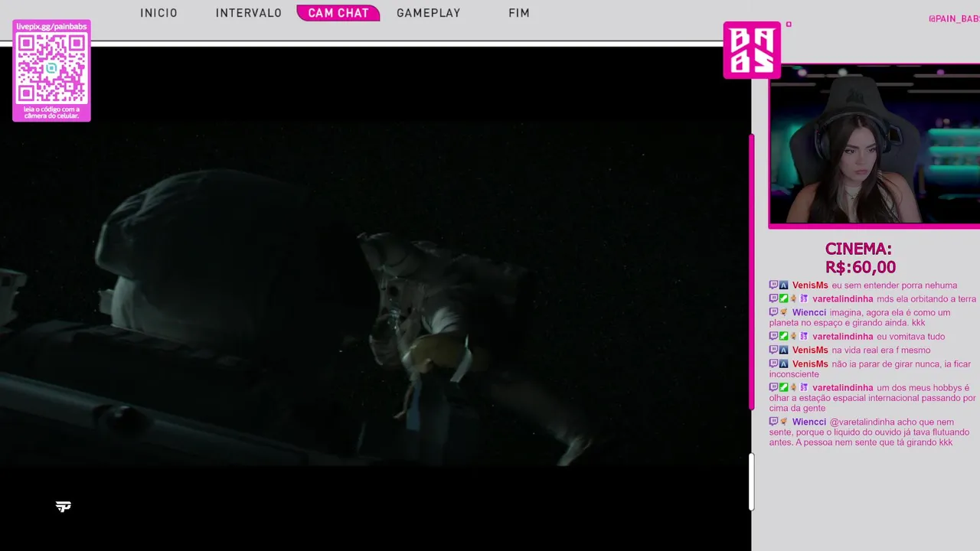Image resolution: width=980 pixels, height=551 pixels.
Task: Click VenisMs name in 'eu sem entender' message
Action: click(810, 285)
